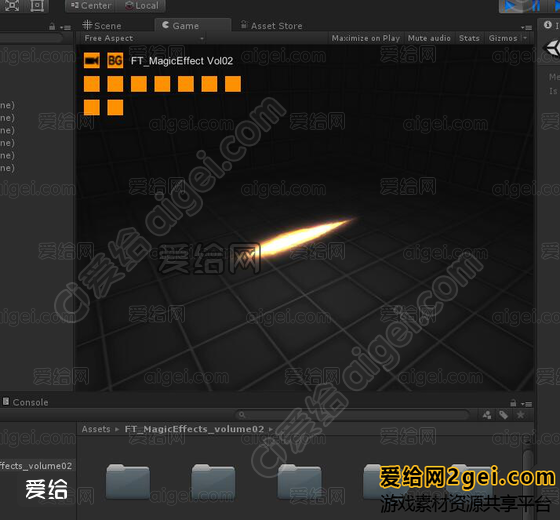This screenshot has height=520, width=560.
Task: Click the favorites star icon in Project panel
Action: coord(520,415)
